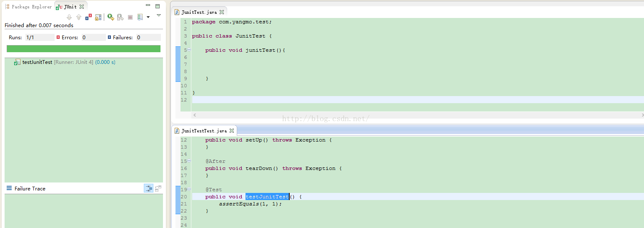Collapse the junitTest() method fold at line 5
Screen dimensions: 644x228
[189, 50]
